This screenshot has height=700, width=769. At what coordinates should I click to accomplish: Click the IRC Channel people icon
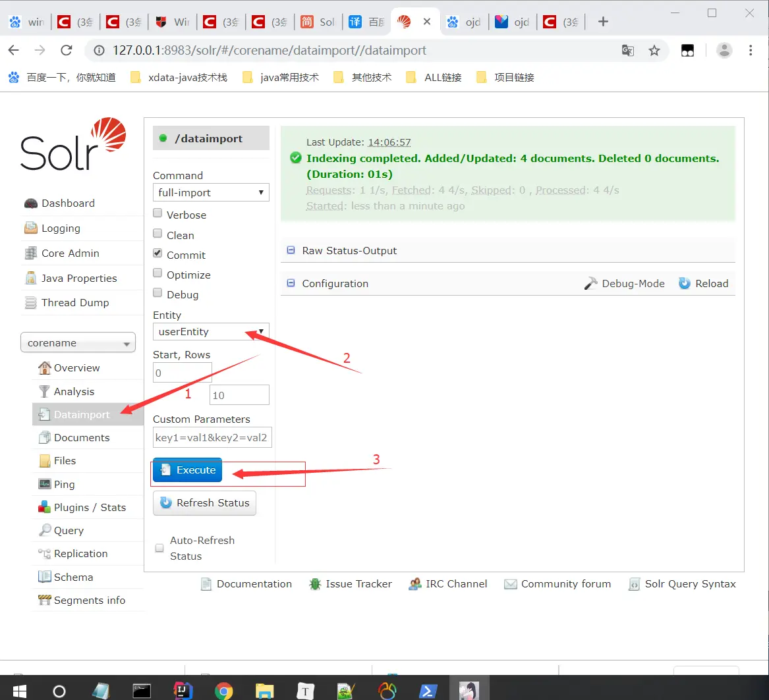[415, 584]
